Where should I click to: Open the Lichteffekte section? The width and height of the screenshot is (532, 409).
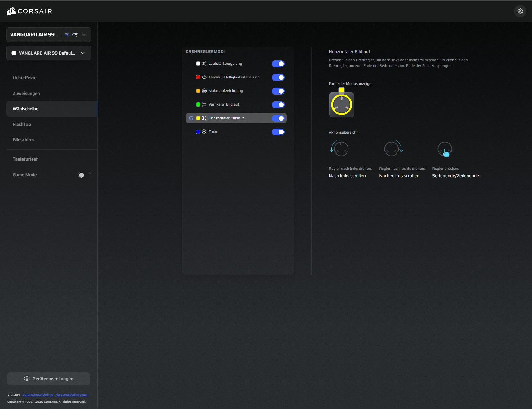pyautogui.click(x=24, y=78)
